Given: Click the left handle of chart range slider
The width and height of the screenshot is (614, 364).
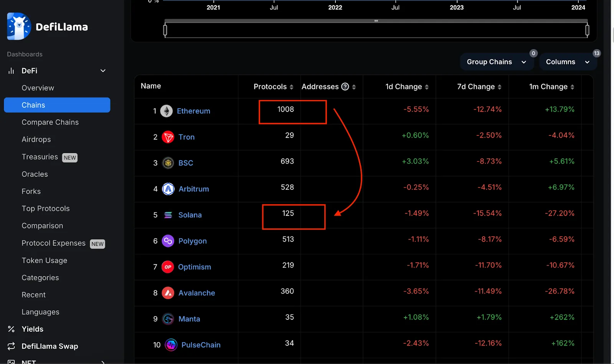Looking at the screenshot, I should click(x=165, y=30).
